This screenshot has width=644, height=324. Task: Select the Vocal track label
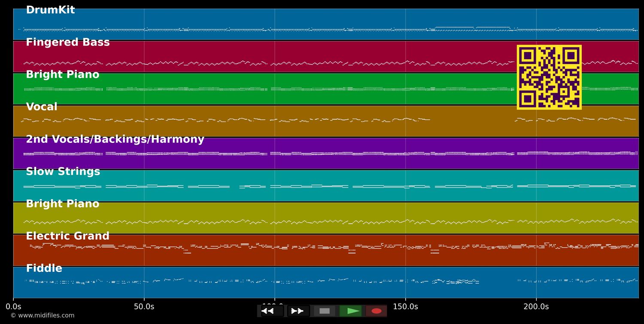pyautogui.click(x=42, y=107)
